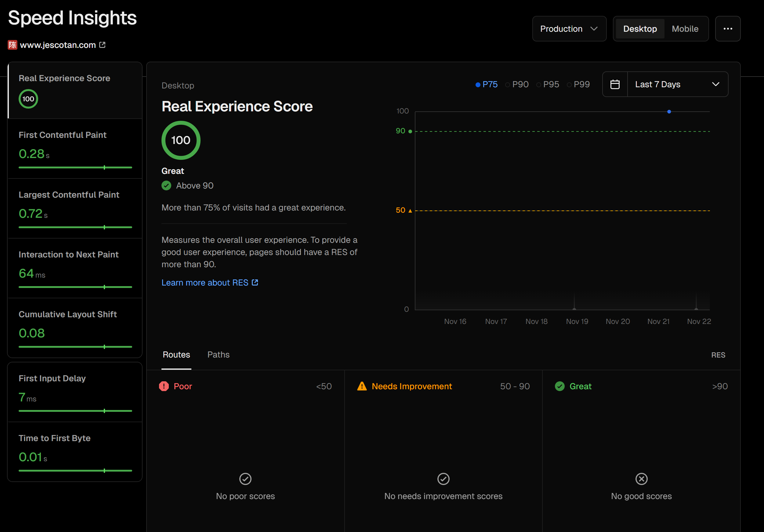764x532 pixels.
Task: Click the green checkmark beside 'Above 90'
Action: pos(166,185)
